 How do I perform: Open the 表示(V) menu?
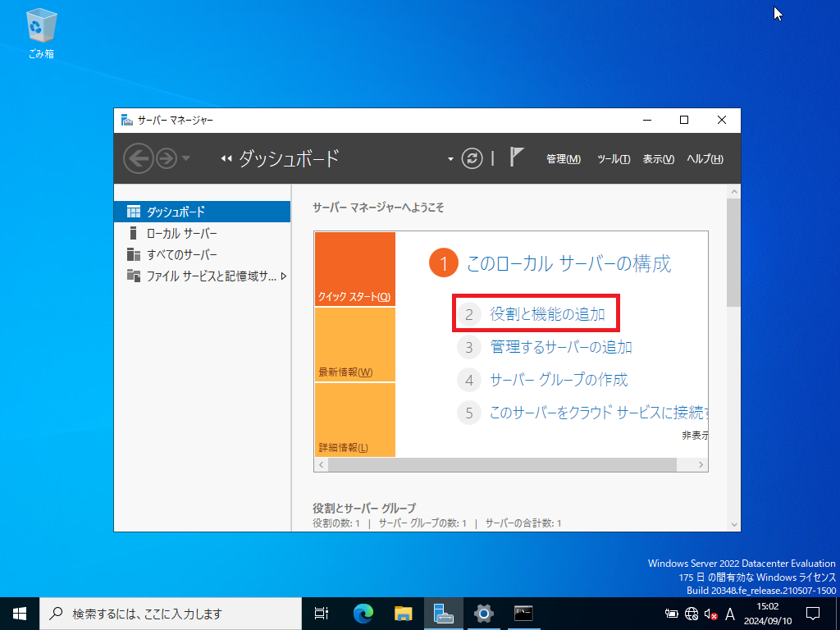[659, 159]
